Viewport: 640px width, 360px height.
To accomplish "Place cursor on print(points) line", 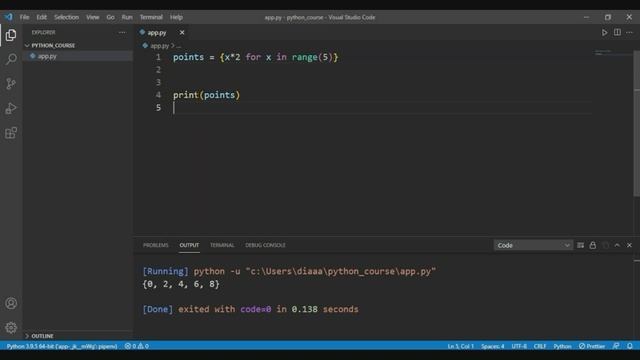I will tap(207, 95).
